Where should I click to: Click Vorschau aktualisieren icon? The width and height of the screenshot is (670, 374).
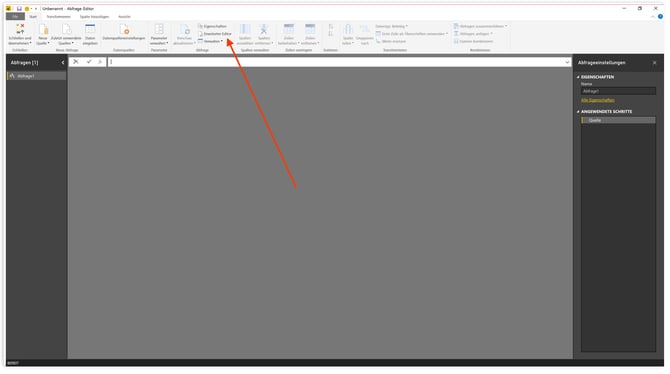pyautogui.click(x=184, y=29)
